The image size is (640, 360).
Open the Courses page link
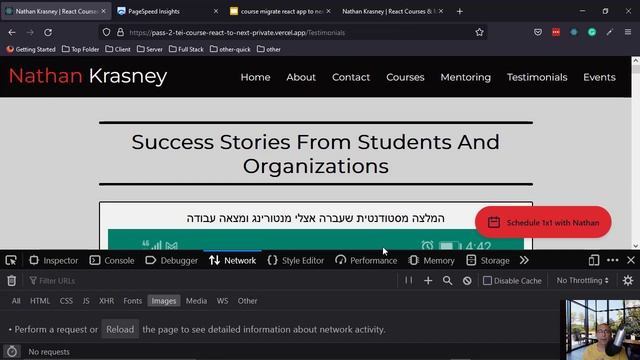[x=405, y=77]
